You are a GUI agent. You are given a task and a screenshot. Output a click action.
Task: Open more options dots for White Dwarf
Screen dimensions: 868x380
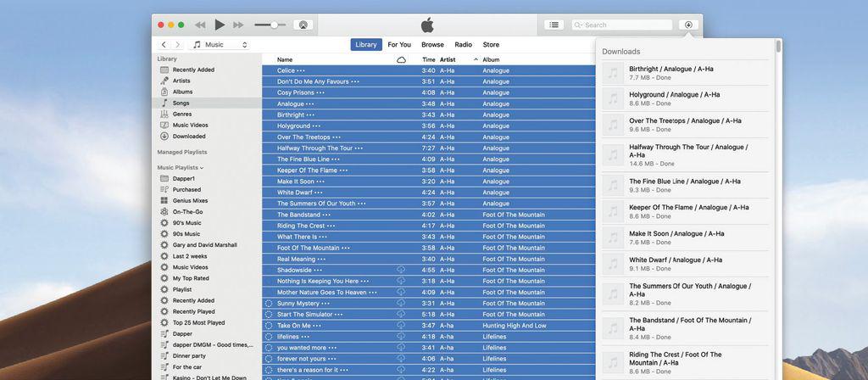318,193
